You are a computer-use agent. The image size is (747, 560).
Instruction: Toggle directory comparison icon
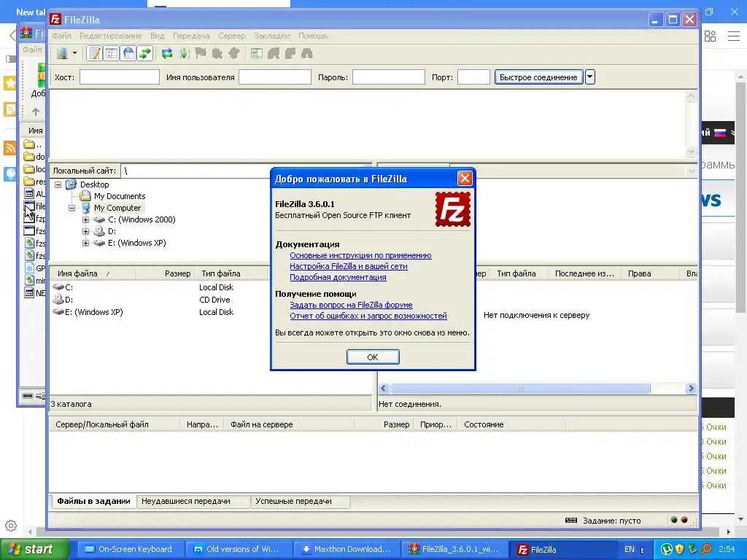[274, 53]
